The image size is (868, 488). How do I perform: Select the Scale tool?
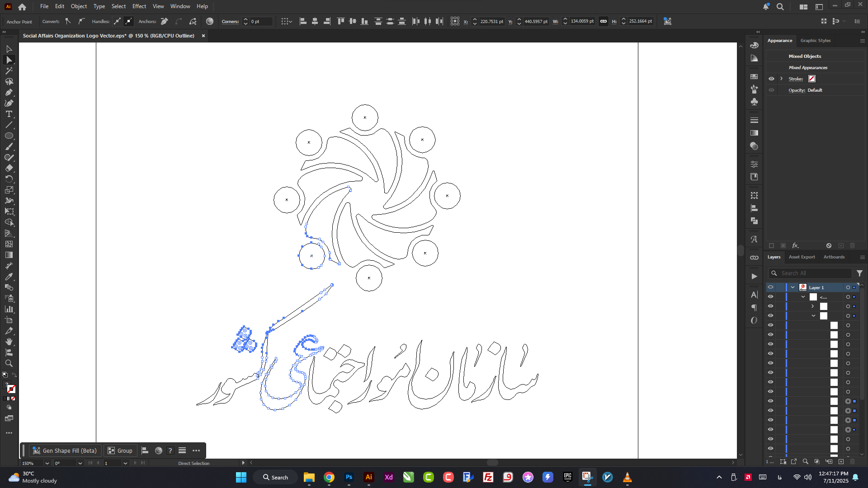pos(9,190)
